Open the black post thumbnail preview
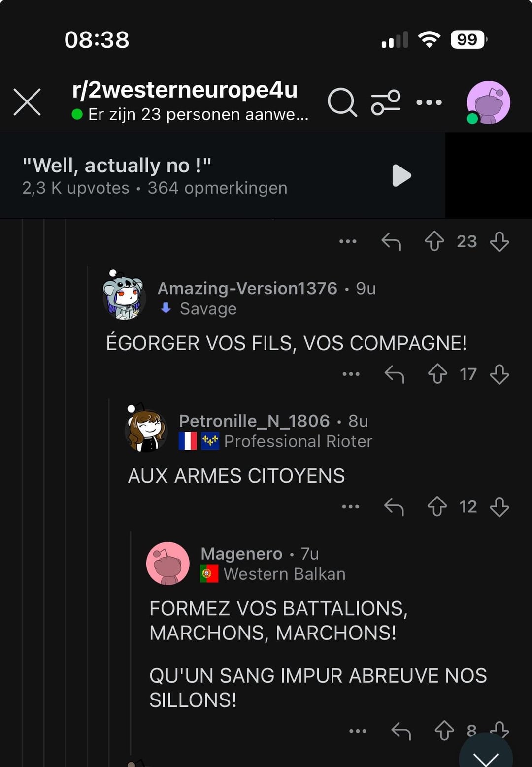The height and width of the screenshot is (767, 532). pos(489,175)
